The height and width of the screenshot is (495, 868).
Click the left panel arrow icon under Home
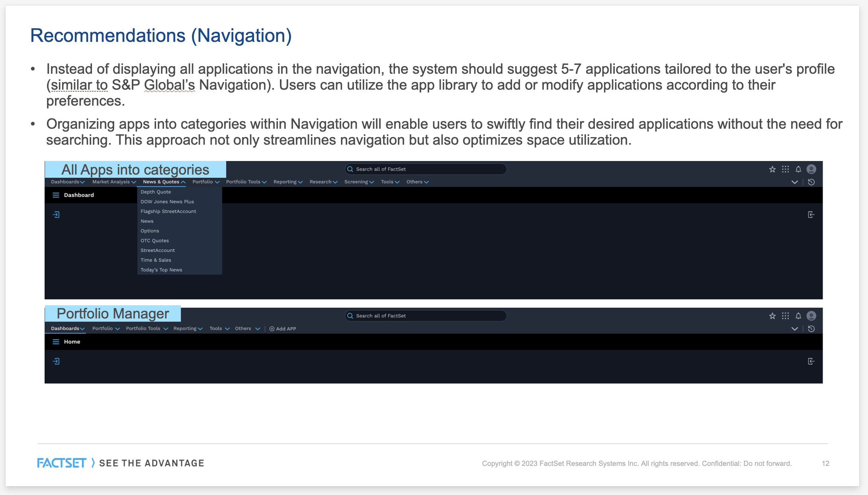coord(56,361)
